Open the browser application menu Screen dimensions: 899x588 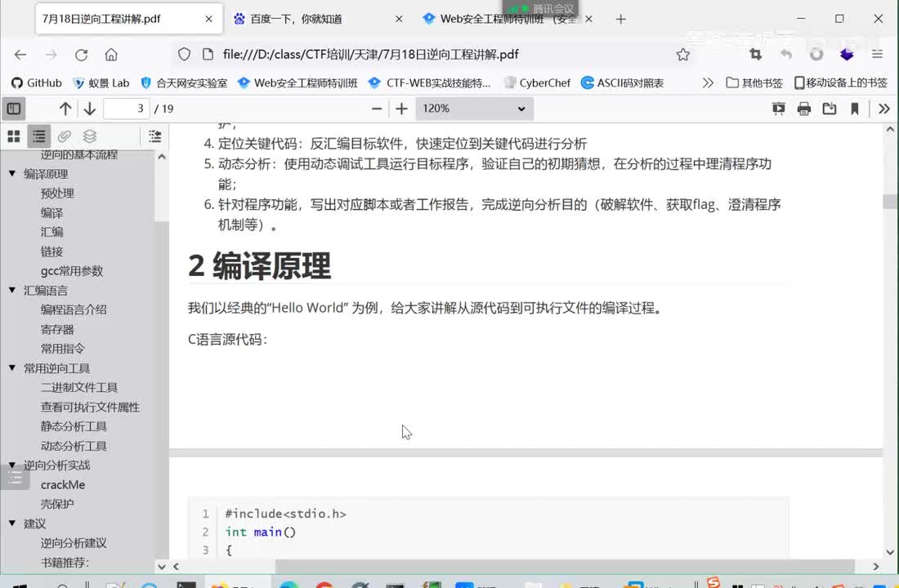[x=877, y=55]
